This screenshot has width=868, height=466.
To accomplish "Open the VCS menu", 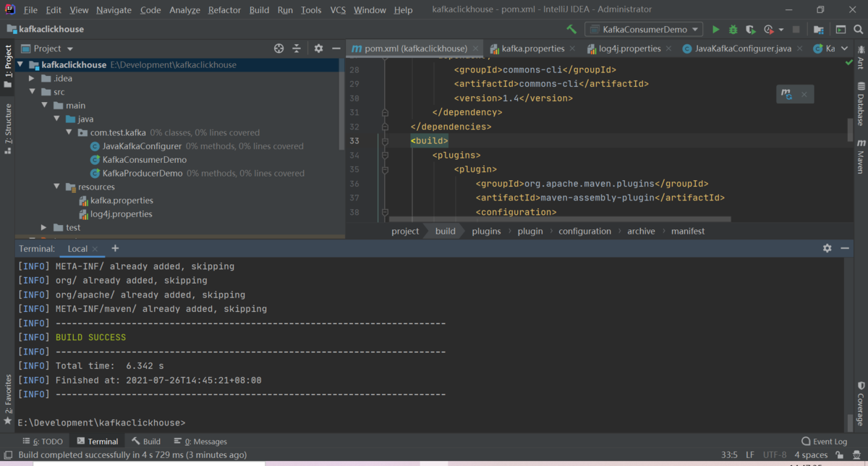I will (338, 10).
